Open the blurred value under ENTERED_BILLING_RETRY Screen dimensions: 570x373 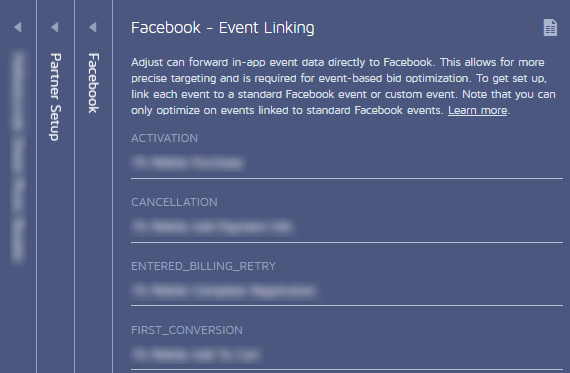click(224, 290)
